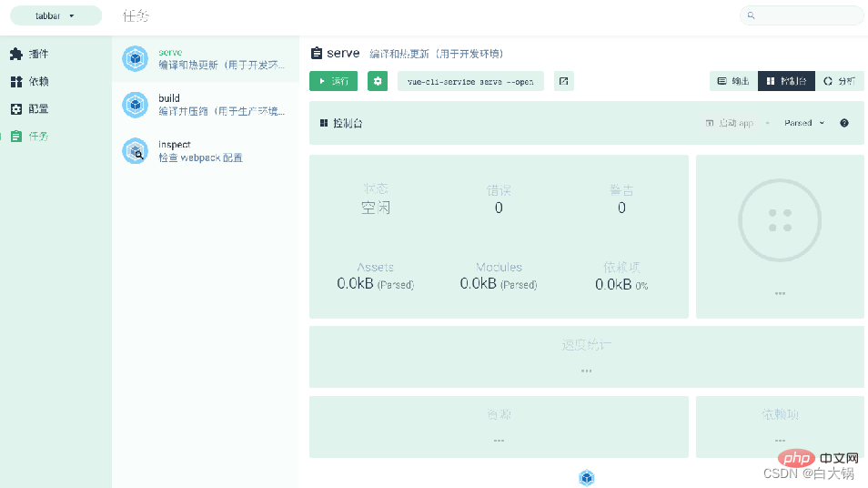Select the build task
Image resolution: width=868 pixels, height=488 pixels.
pos(206,105)
